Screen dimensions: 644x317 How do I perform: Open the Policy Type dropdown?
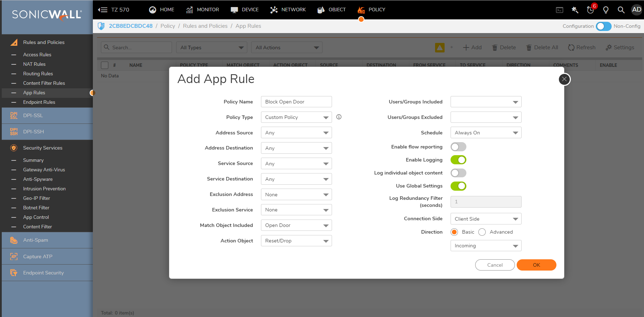point(296,117)
